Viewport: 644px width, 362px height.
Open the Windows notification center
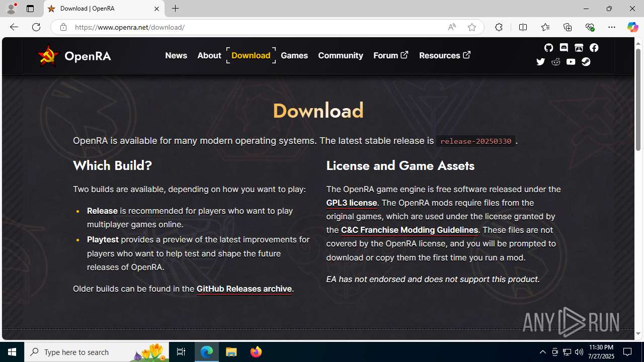[x=628, y=352]
